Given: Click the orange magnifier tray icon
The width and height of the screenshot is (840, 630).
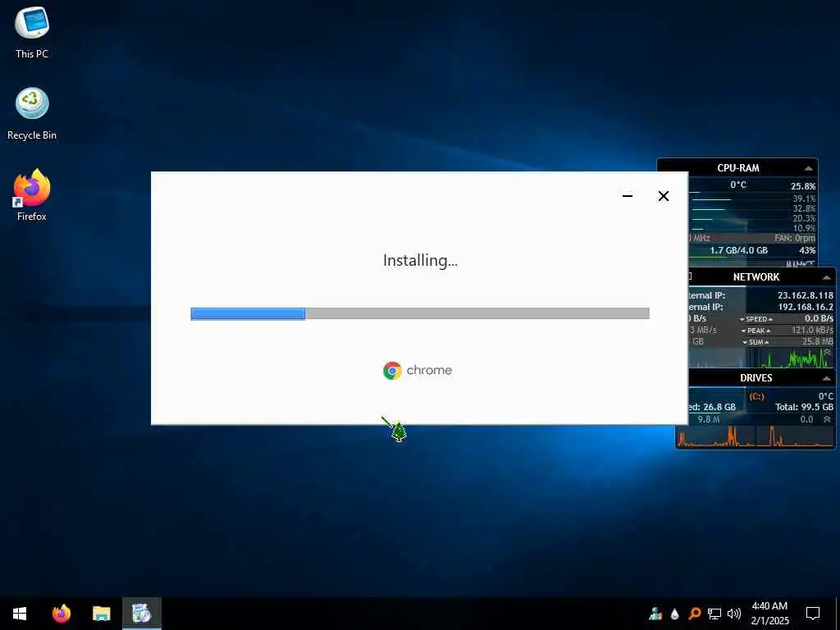Looking at the screenshot, I should point(694,614).
